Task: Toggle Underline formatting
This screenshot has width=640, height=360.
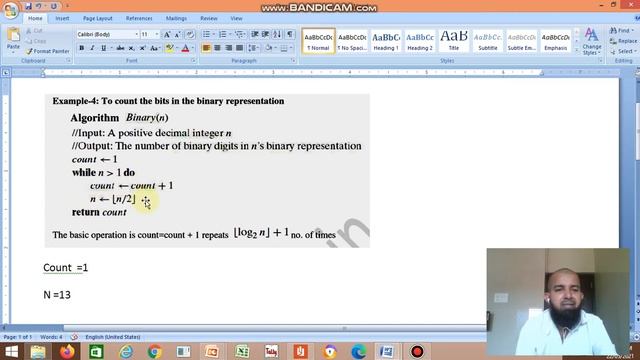Action: (x=103, y=48)
